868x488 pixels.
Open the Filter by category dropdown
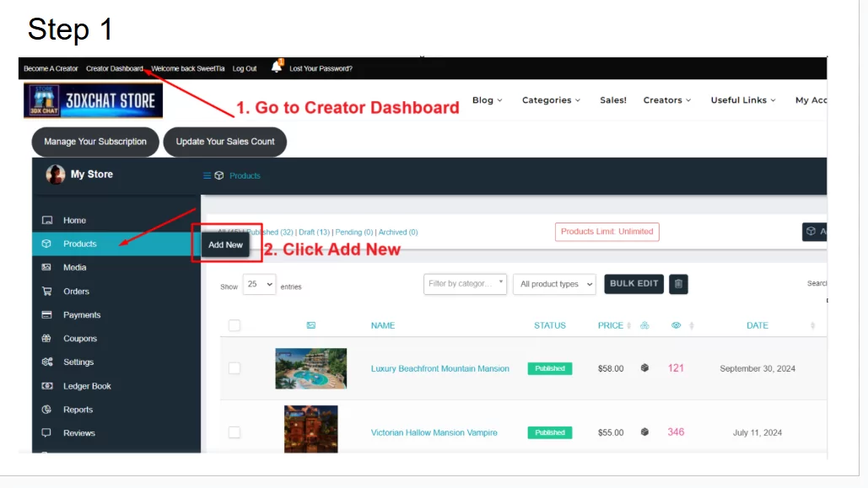464,283
